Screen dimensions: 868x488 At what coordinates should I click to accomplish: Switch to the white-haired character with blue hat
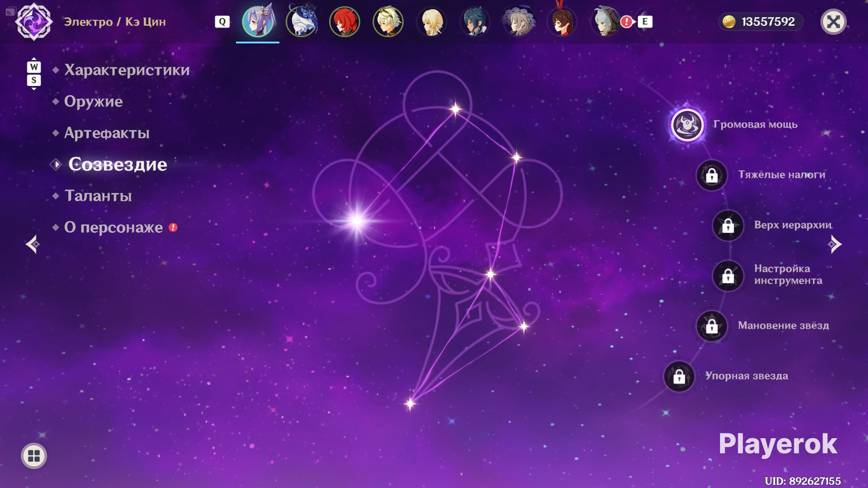(301, 21)
